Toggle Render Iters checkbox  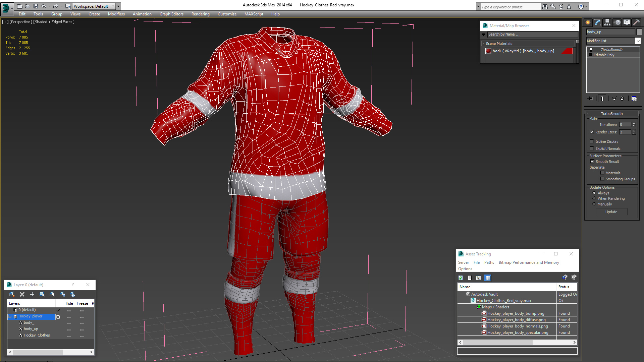[x=592, y=132]
